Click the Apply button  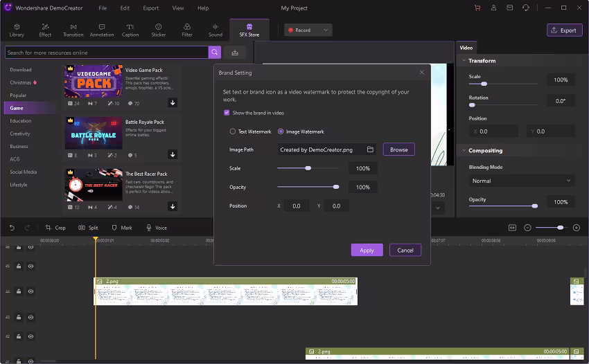click(367, 250)
